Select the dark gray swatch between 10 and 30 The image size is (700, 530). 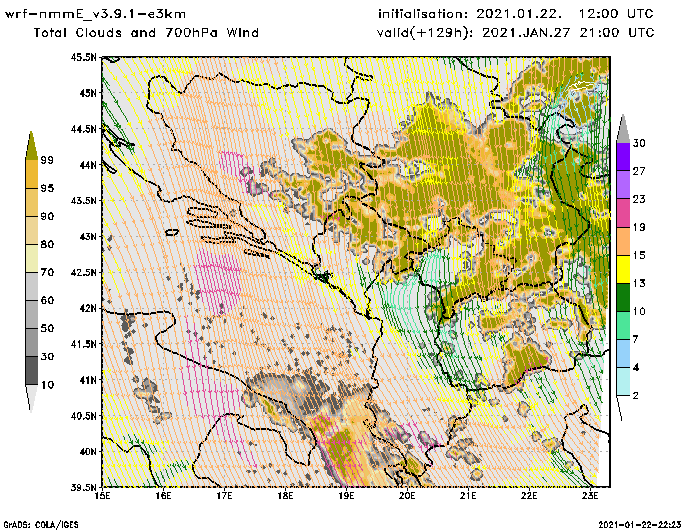32,371
